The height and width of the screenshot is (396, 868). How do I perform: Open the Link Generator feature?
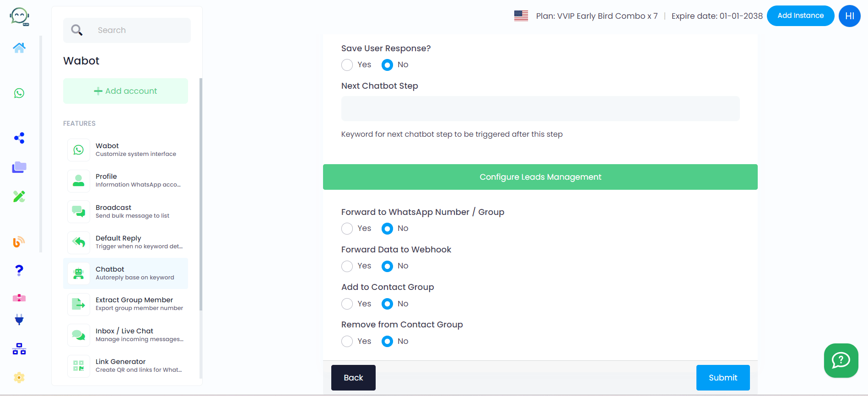[x=126, y=365]
